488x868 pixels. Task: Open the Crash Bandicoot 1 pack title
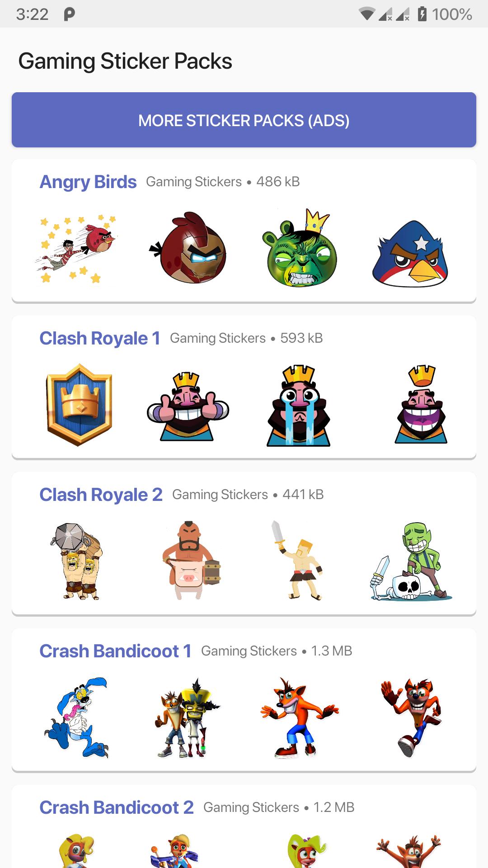116,651
